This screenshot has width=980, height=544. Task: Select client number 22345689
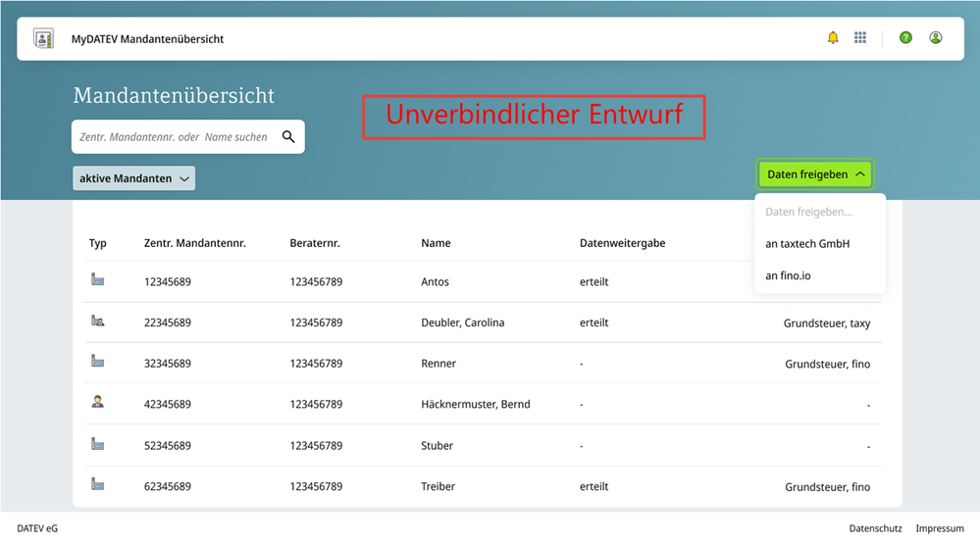(x=168, y=322)
